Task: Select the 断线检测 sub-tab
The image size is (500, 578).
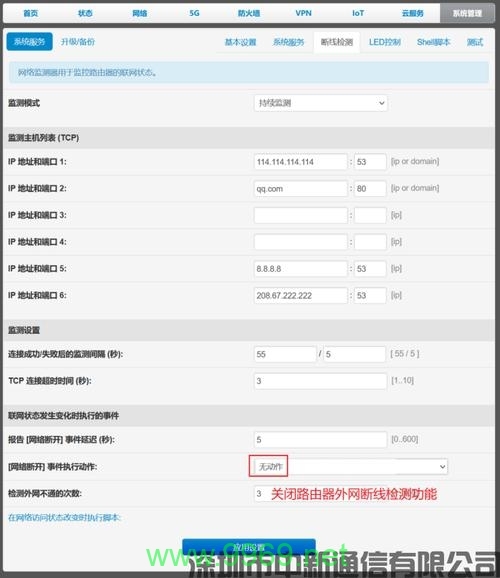Action: [x=337, y=42]
